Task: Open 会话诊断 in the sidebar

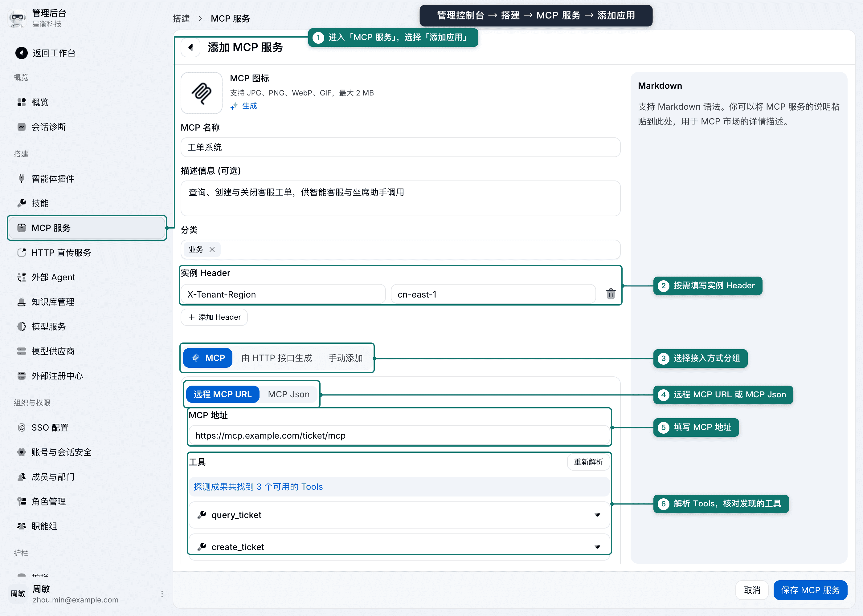Action: tap(87, 127)
